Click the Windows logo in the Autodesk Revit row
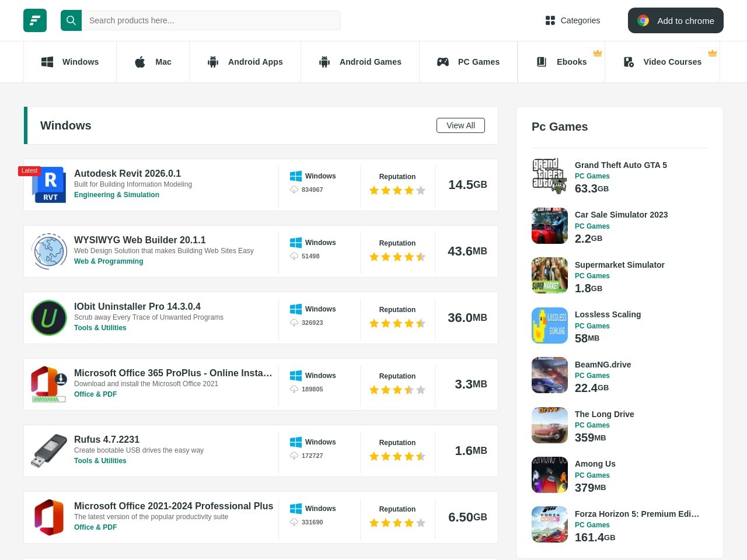Viewport: 747px width, 560px height. tap(296, 176)
